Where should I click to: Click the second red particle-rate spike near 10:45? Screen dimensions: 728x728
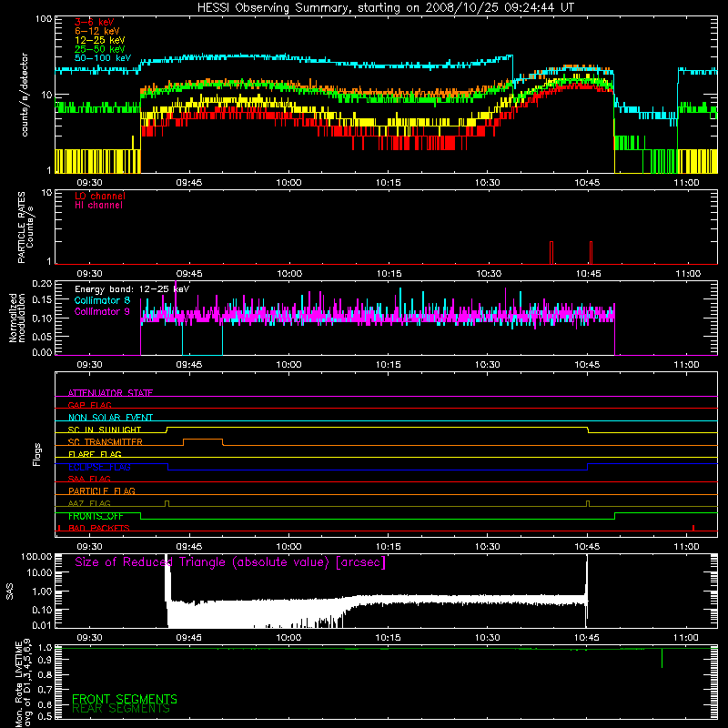(x=591, y=252)
